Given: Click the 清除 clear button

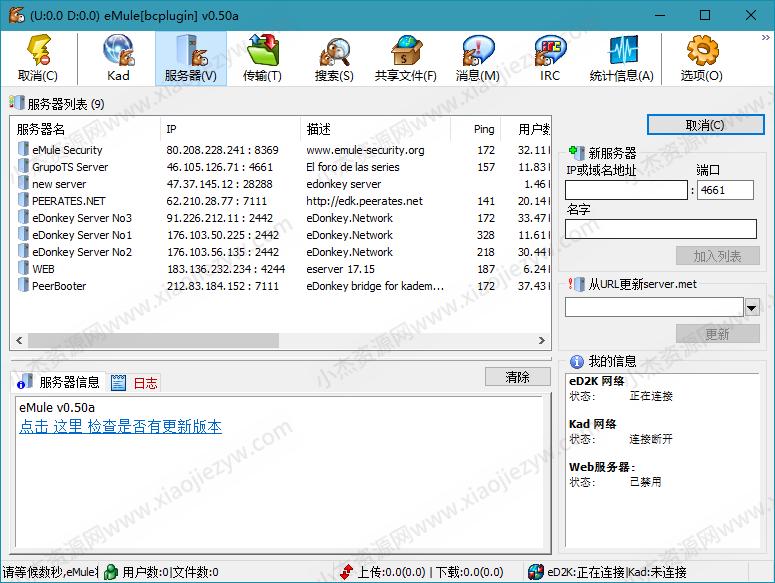Looking at the screenshot, I should click(x=517, y=377).
